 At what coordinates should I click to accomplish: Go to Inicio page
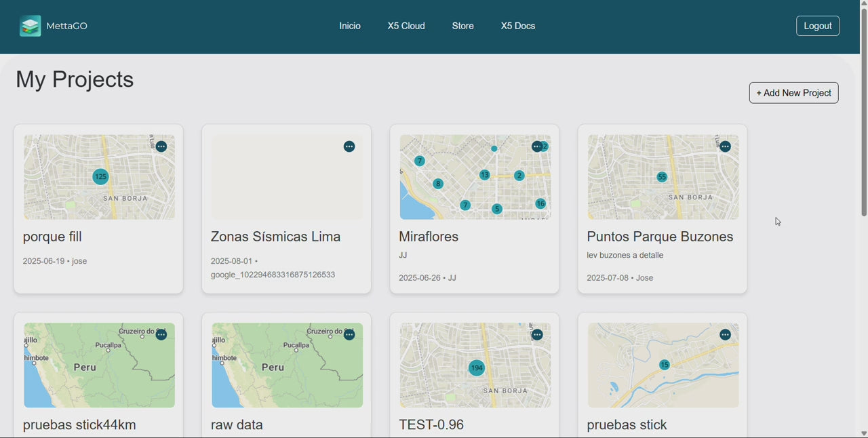coord(350,26)
